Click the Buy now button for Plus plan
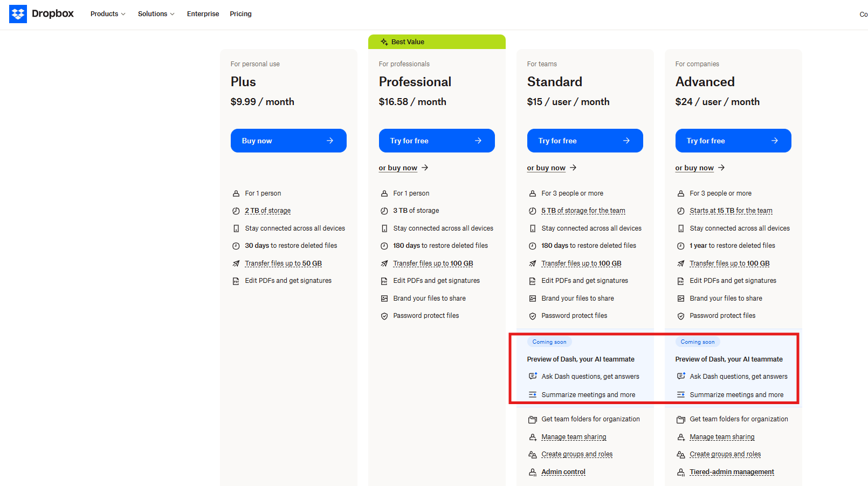The height and width of the screenshot is (486, 868). [288, 141]
